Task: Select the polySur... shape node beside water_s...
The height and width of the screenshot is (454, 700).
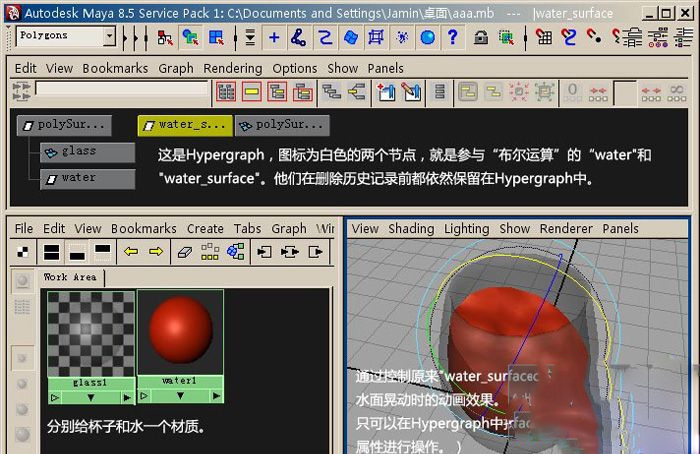Action: (x=282, y=125)
